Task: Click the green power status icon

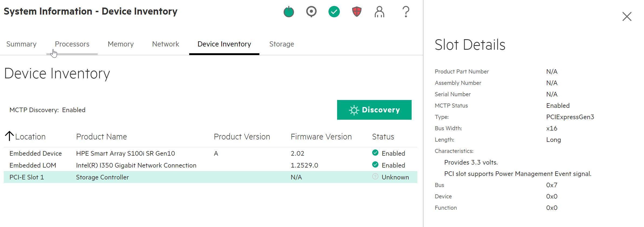Action: point(289,12)
